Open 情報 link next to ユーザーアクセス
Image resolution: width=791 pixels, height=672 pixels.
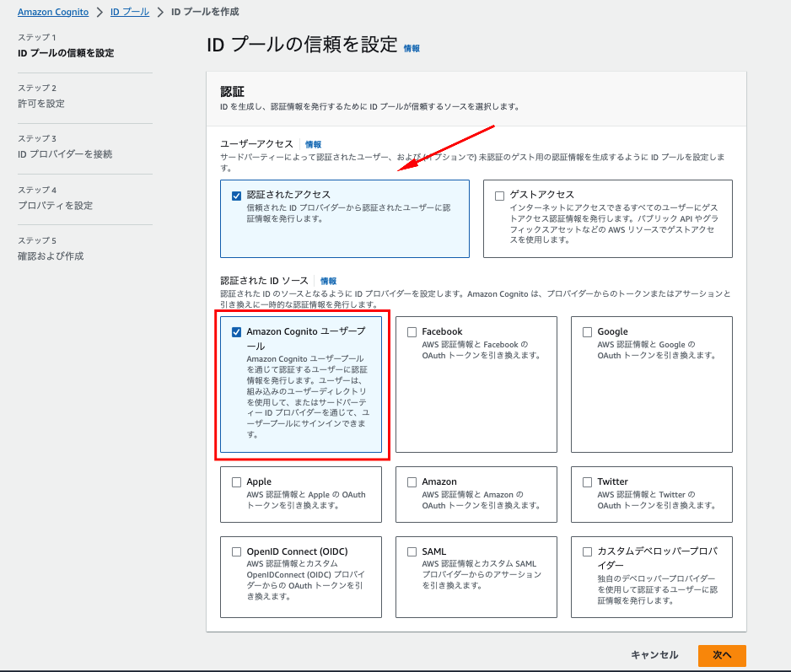313,144
